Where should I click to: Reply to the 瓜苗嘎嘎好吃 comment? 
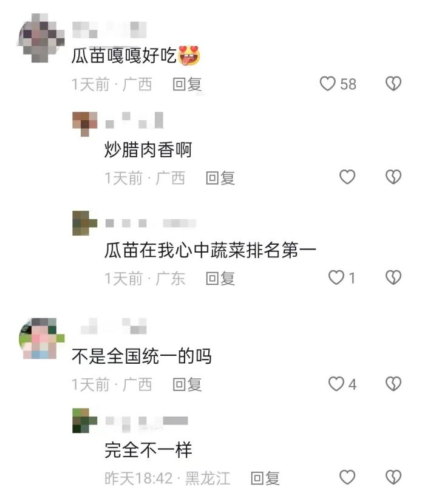[x=187, y=84]
